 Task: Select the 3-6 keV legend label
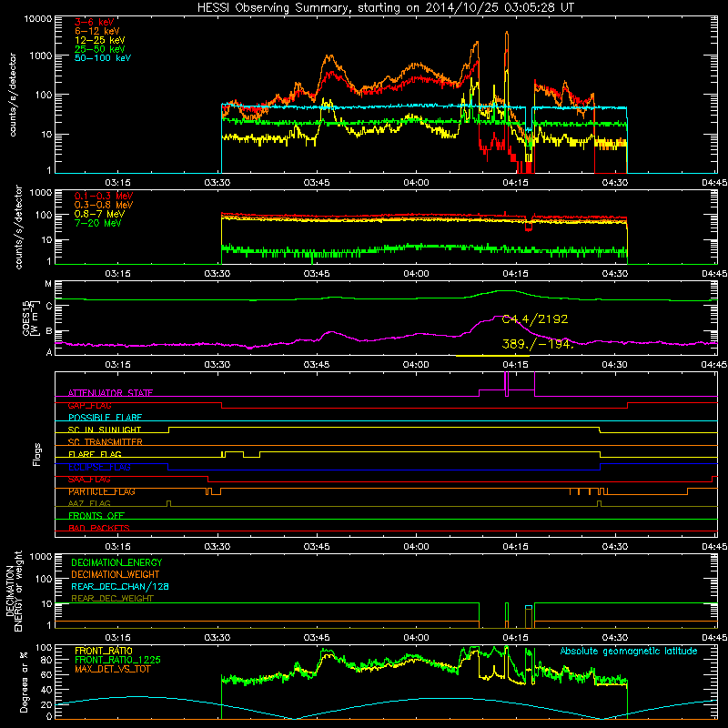[94, 22]
